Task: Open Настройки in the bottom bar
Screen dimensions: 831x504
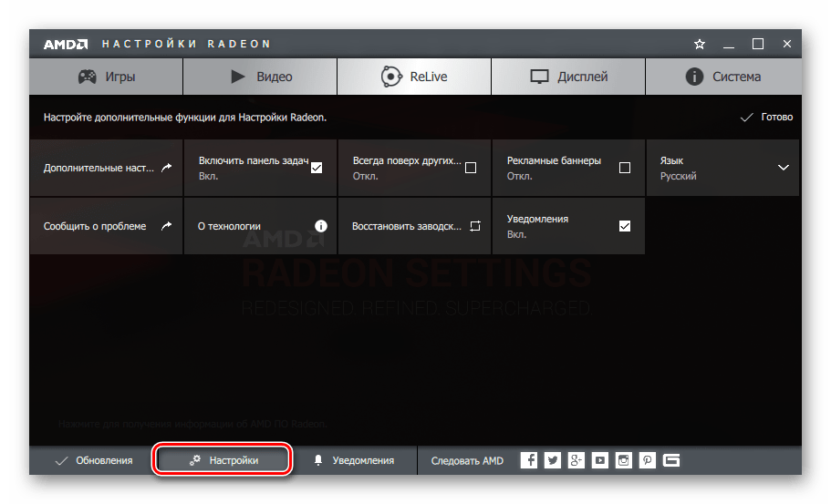Action: pyautogui.click(x=223, y=460)
